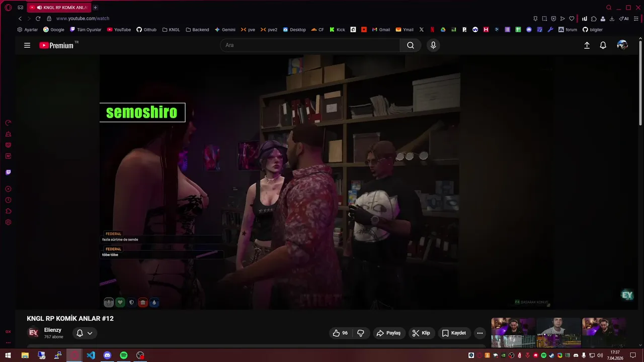
Task: Switch to Spotify taskbar icon
Action: 124,355
